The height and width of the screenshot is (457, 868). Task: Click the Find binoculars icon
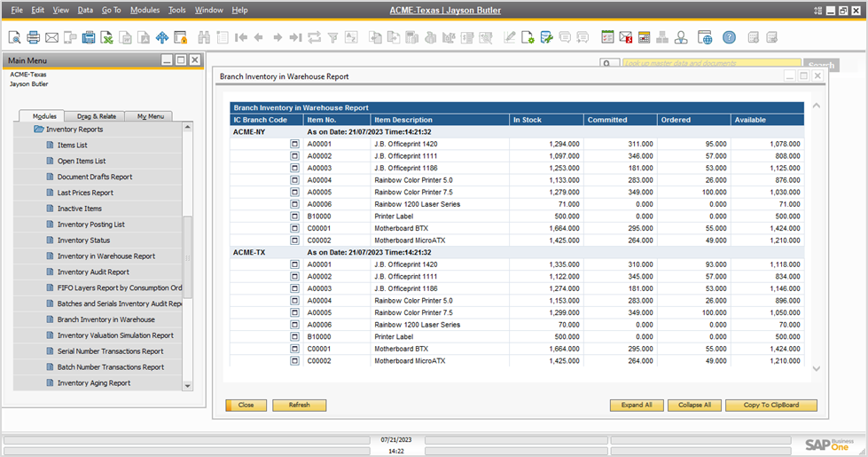pos(204,37)
